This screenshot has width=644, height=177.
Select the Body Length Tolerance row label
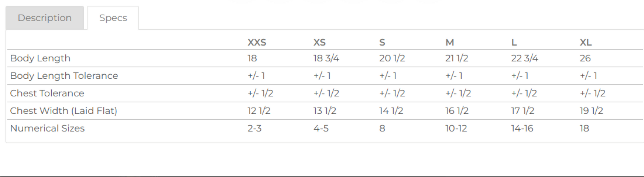64,76
